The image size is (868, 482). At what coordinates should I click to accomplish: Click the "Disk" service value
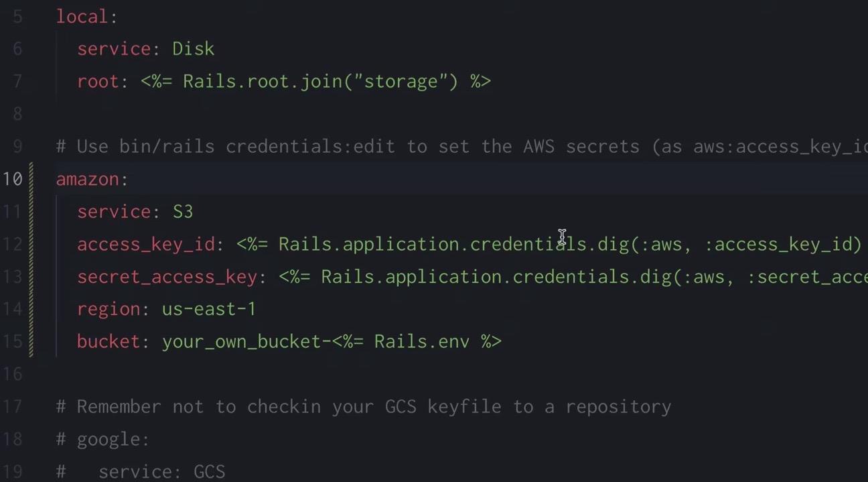pos(193,49)
